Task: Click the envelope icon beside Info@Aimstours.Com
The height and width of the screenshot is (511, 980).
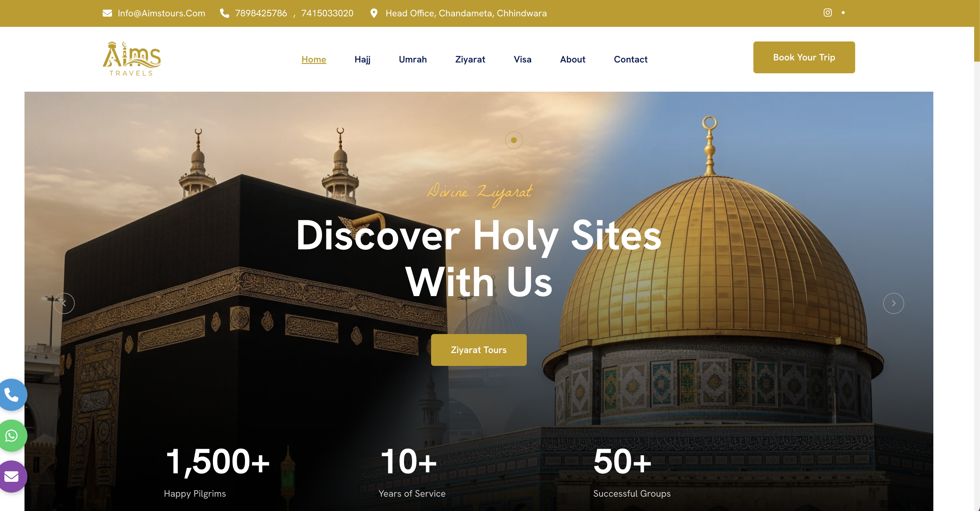Action: (x=107, y=13)
